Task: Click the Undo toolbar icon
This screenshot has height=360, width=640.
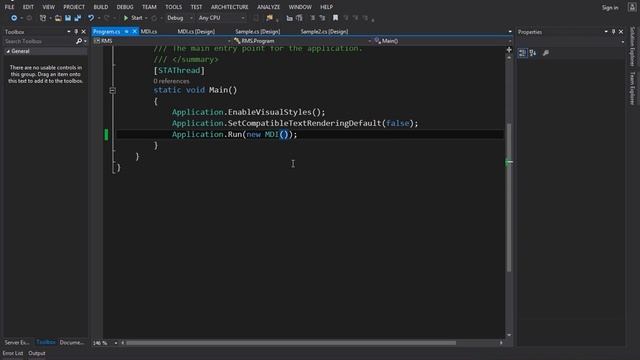Action: coord(91,18)
